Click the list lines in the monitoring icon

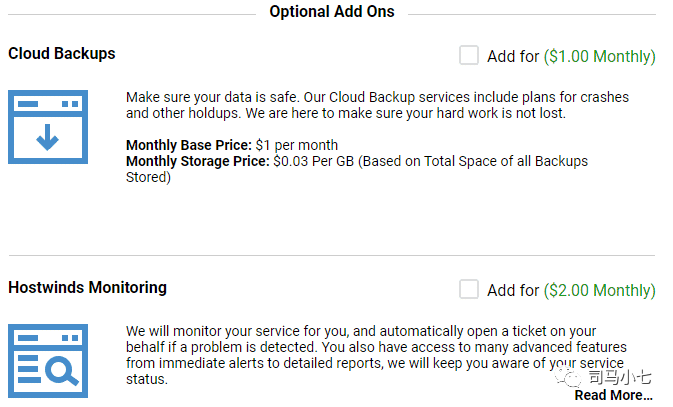click(x=30, y=369)
